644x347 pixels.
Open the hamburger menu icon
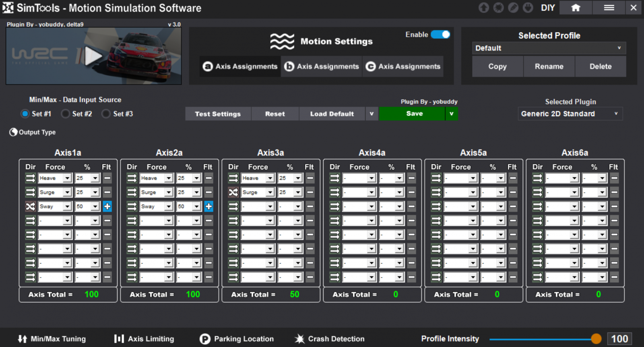coord(609,8)
